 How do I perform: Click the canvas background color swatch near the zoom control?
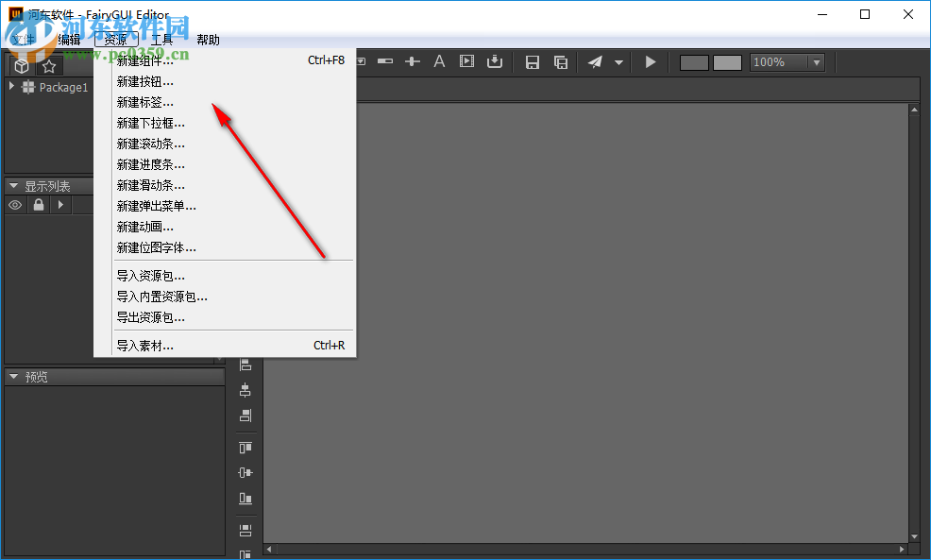[696, 61]
